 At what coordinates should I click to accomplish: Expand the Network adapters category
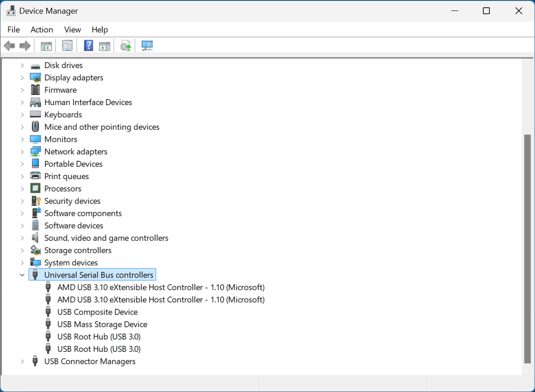coord(22,151)
